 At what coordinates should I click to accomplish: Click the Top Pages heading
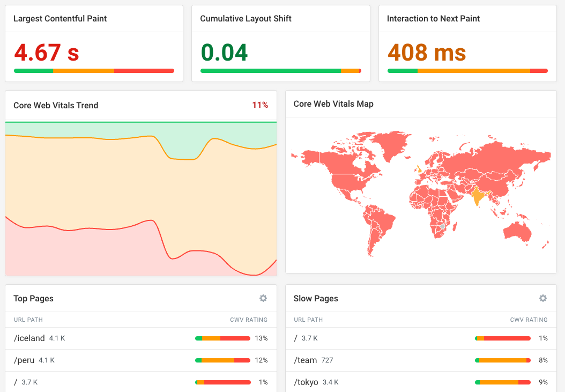click(34, 299)
